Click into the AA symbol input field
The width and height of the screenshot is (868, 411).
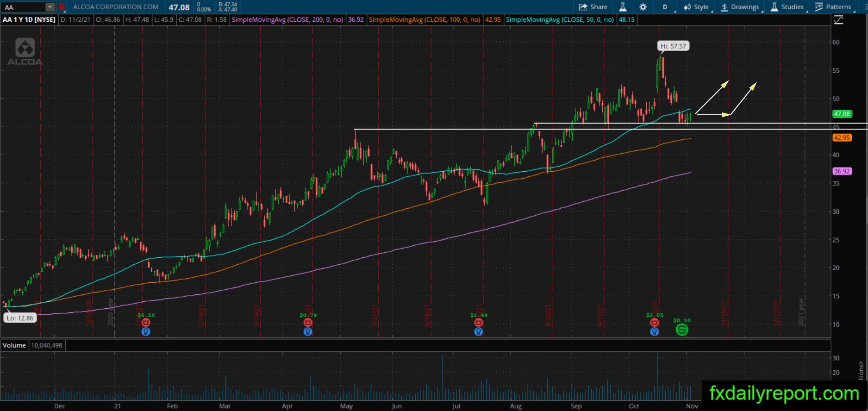click(24, 7)
